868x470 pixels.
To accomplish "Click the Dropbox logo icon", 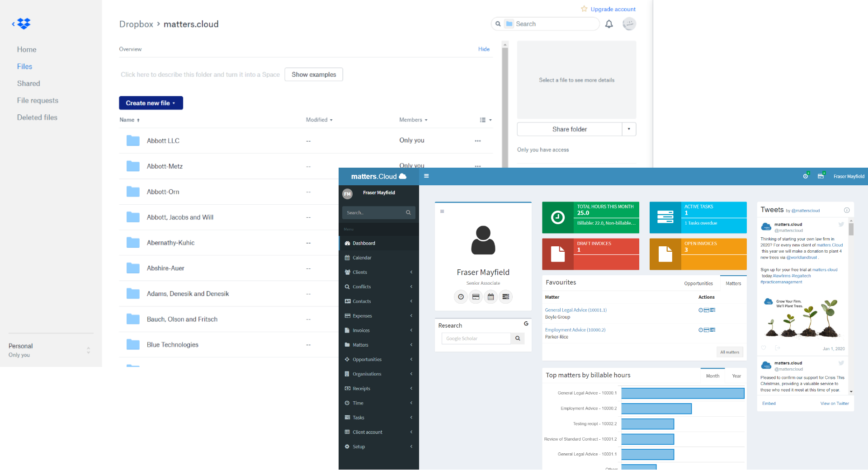I will 24,23.
